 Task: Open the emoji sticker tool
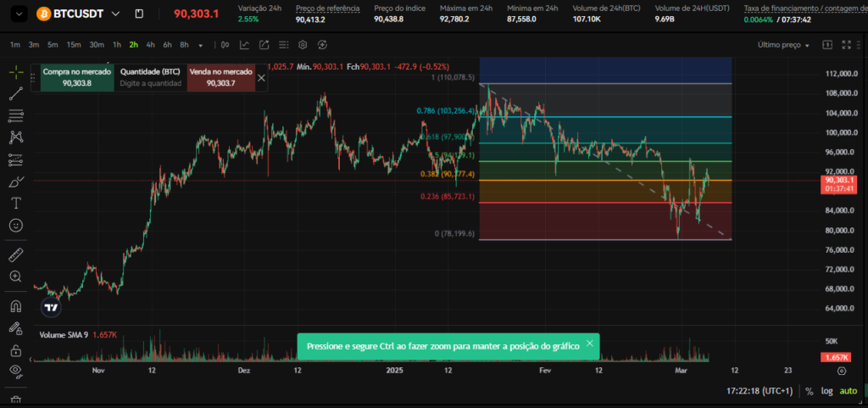15,226
